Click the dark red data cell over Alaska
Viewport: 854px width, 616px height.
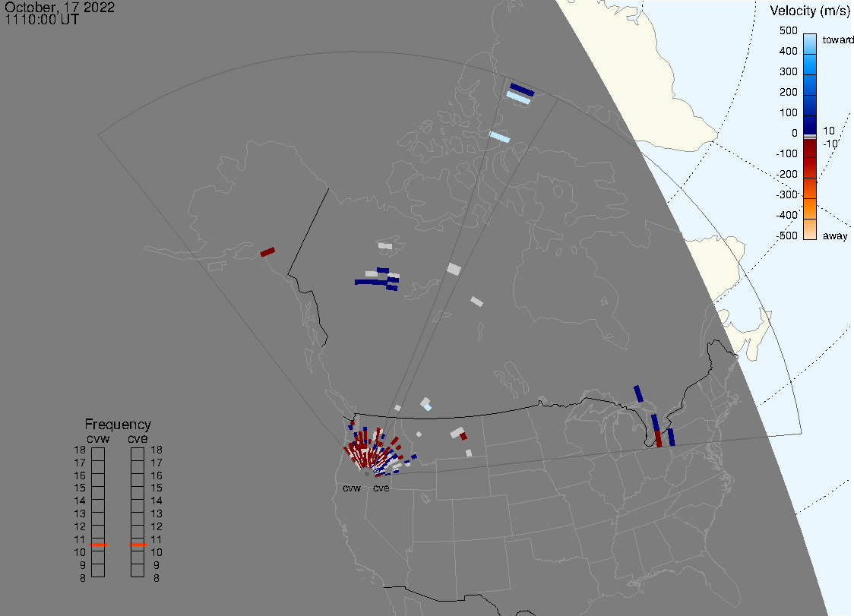[267, 251]
